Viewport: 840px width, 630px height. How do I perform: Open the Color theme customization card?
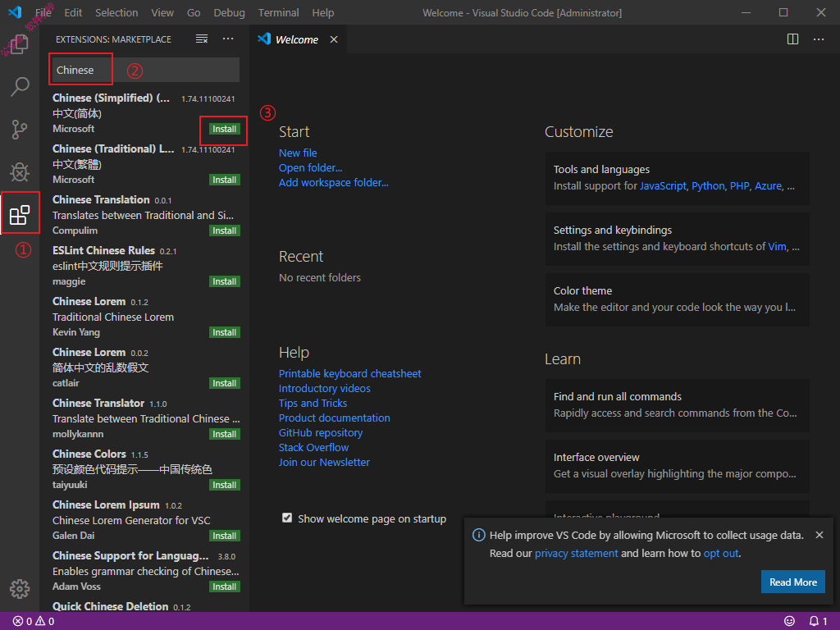tap(677, 299)
